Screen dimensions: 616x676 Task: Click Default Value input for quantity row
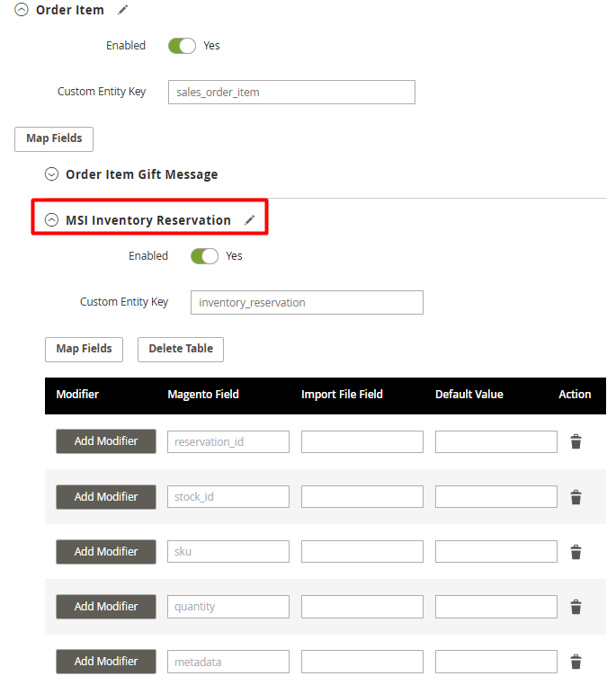click(496, 607)
